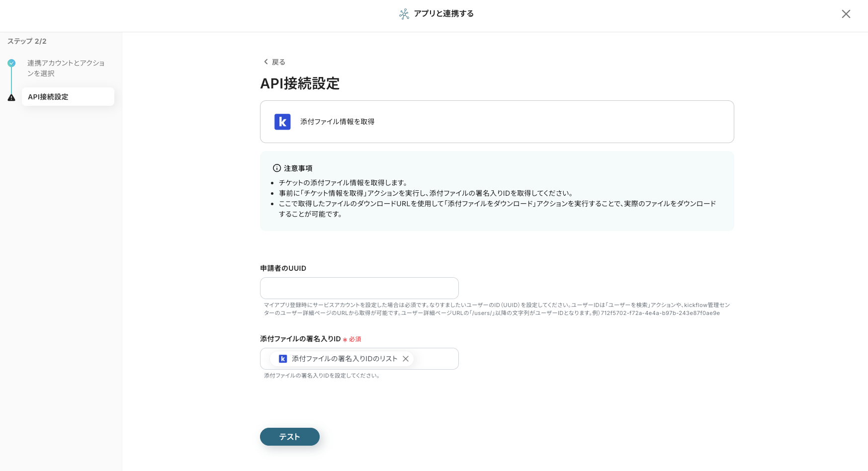Click the API接続設定 page heading
Viewport: 868px width, 471px height.
[300, 83]
